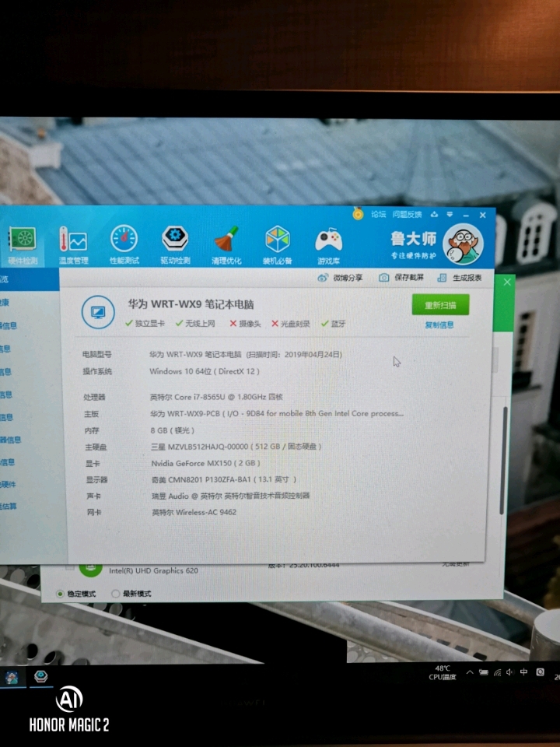Viewport: 560px width, 747px height.
Task: Open 装机必备 essential software cube icon
Action: coord(278,243)
